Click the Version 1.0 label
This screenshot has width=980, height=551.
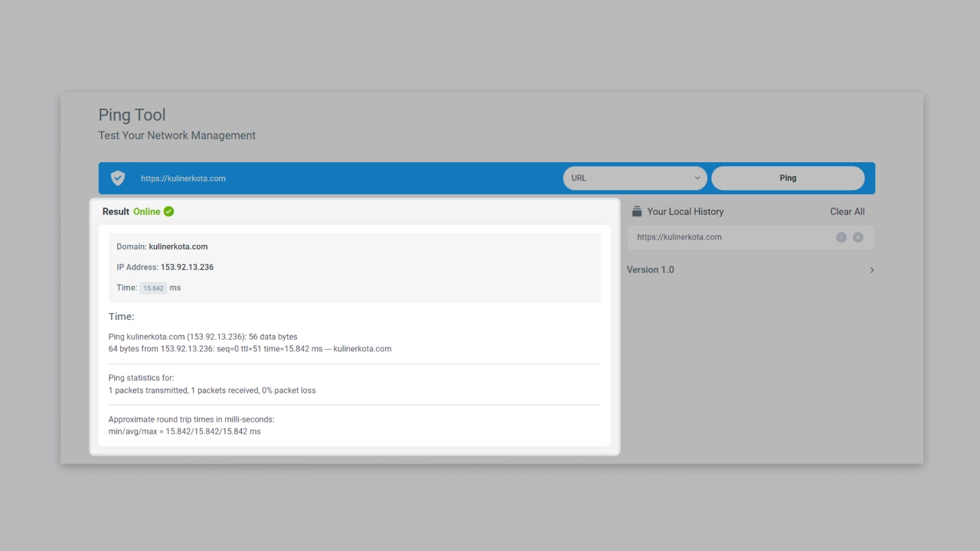651,269
